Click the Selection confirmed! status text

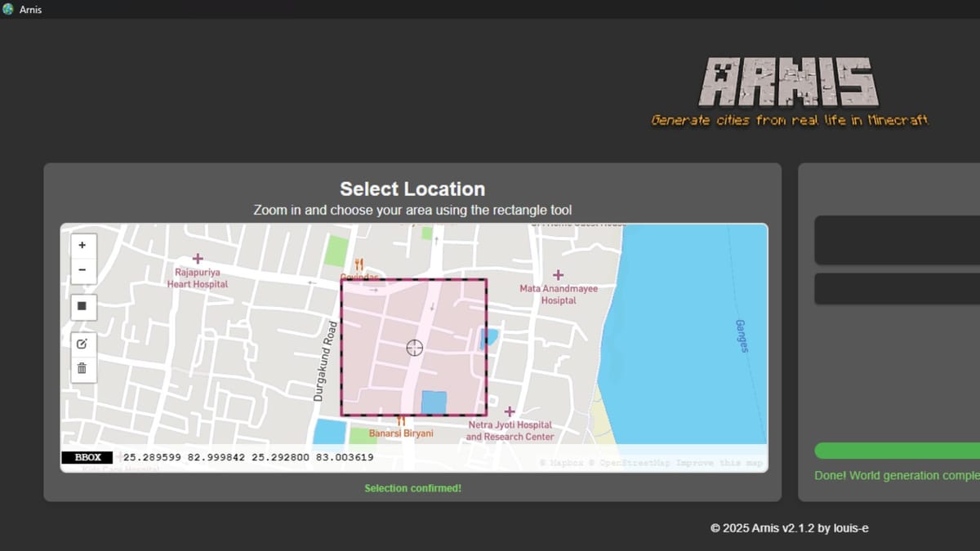[412, 488]
